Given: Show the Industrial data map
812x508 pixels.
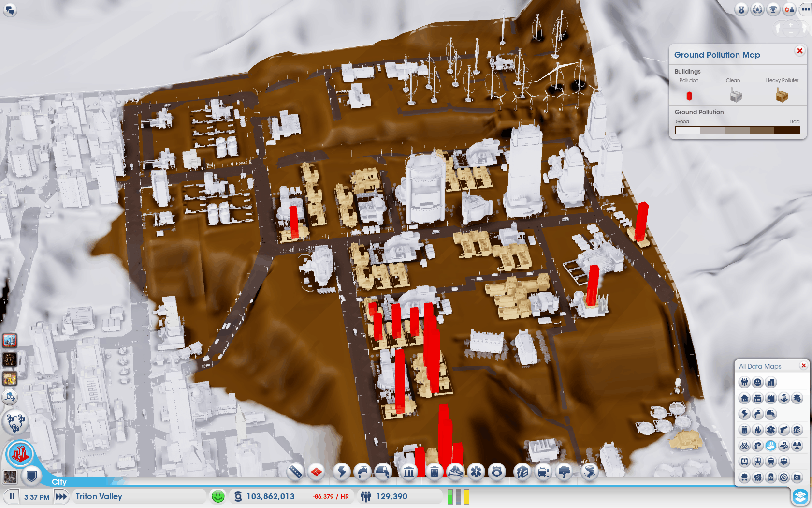Looking at the screenshot, I should coord(770,398).
